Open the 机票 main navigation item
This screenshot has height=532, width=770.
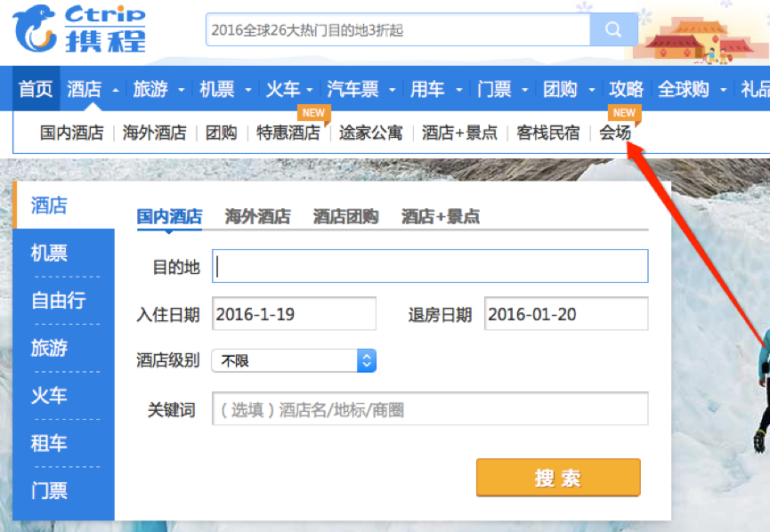217,89
